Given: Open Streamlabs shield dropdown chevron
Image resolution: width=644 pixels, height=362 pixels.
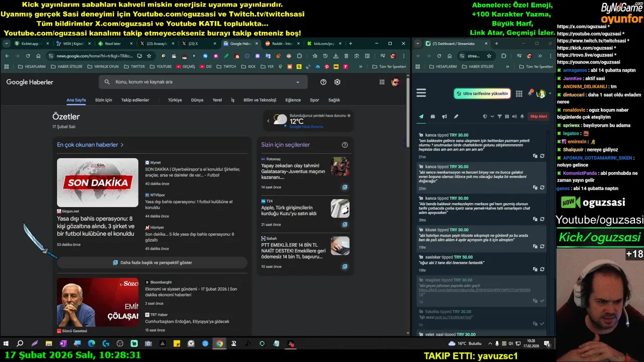Looking at the screenshot, I should (492, 117).
